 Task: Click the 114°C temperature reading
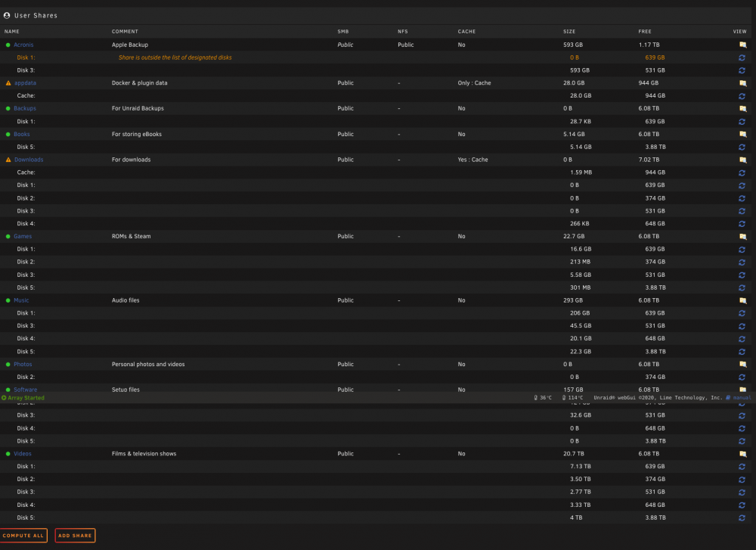575,398
